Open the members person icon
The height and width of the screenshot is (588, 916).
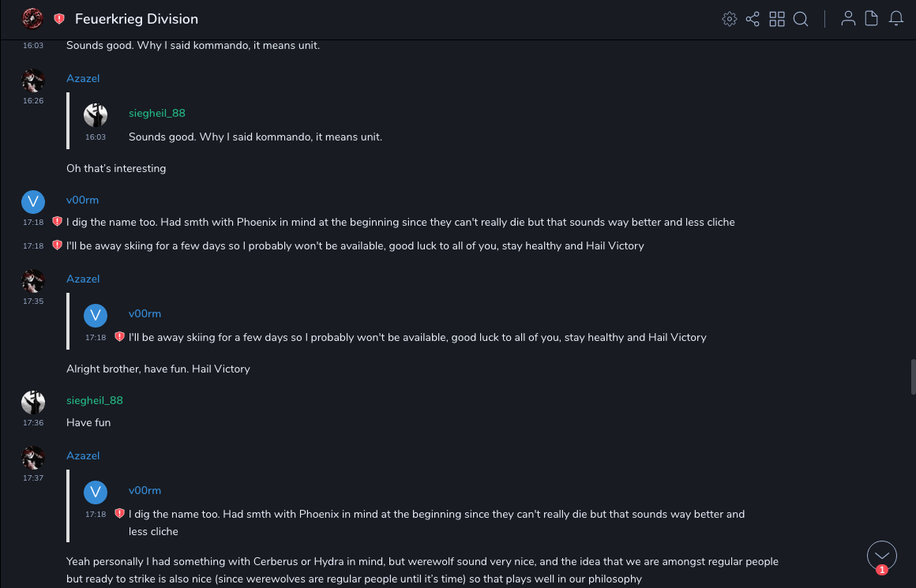point(848,19)
